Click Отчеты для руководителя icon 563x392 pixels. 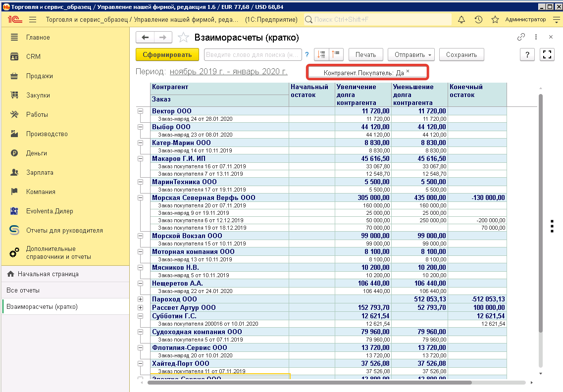pos(14,230)
